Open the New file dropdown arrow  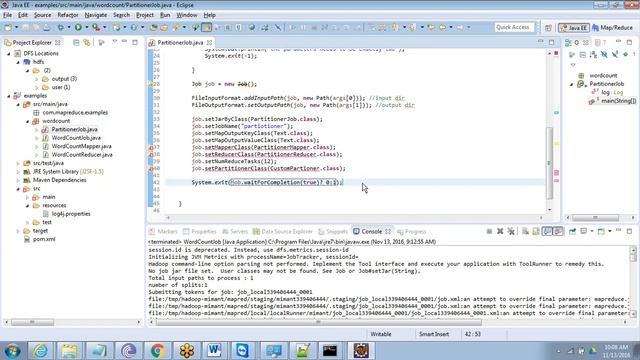coord(16,27)
